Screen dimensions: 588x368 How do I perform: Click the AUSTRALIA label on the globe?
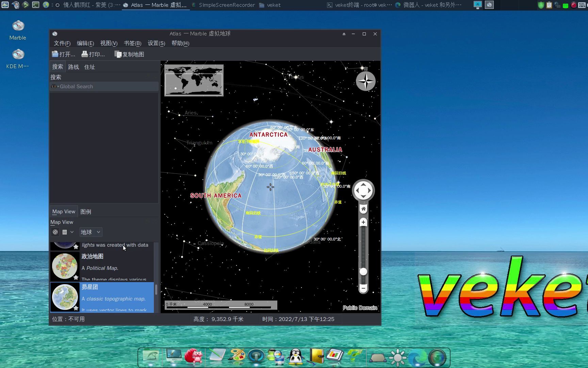click(x=325, y=150)
